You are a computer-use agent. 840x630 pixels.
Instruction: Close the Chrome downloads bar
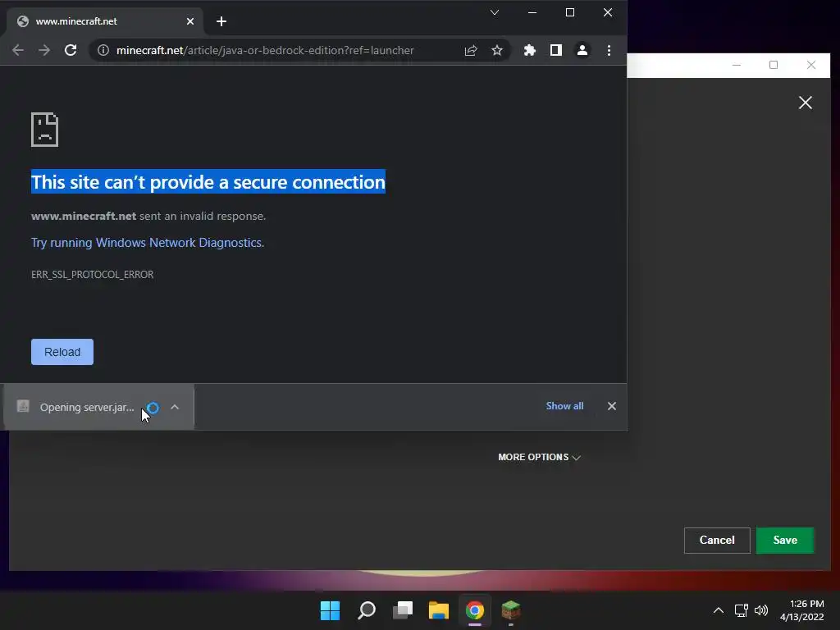pos(612,406)
